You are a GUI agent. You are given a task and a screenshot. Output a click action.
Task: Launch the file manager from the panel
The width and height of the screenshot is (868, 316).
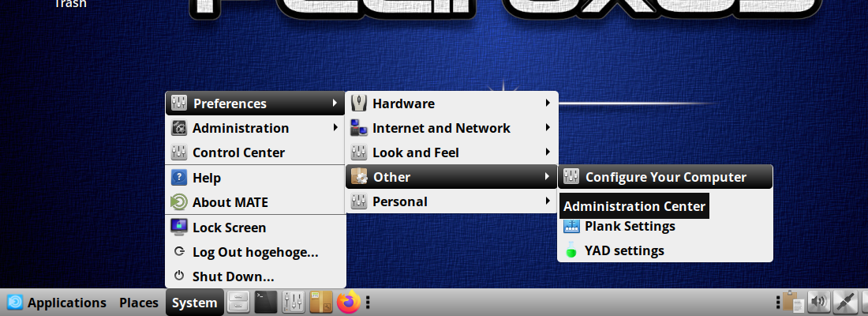click(x=238, y=303)
